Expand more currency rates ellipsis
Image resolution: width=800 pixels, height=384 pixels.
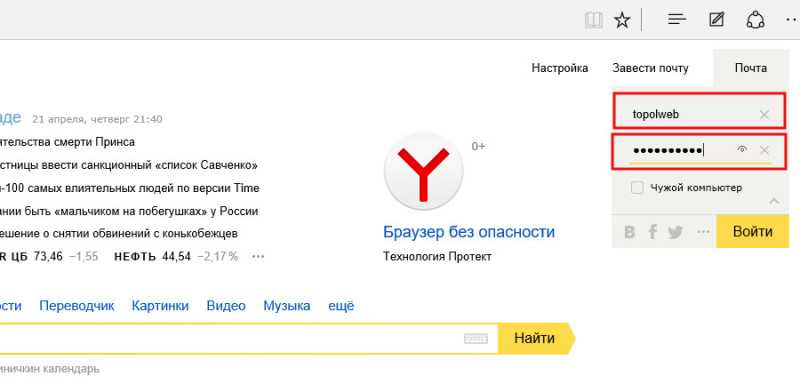(258, 257)
